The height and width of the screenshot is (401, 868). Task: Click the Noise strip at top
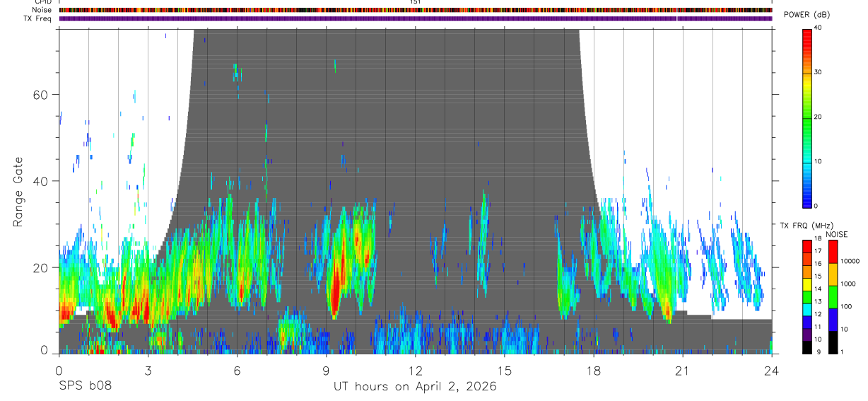point(416,10)
